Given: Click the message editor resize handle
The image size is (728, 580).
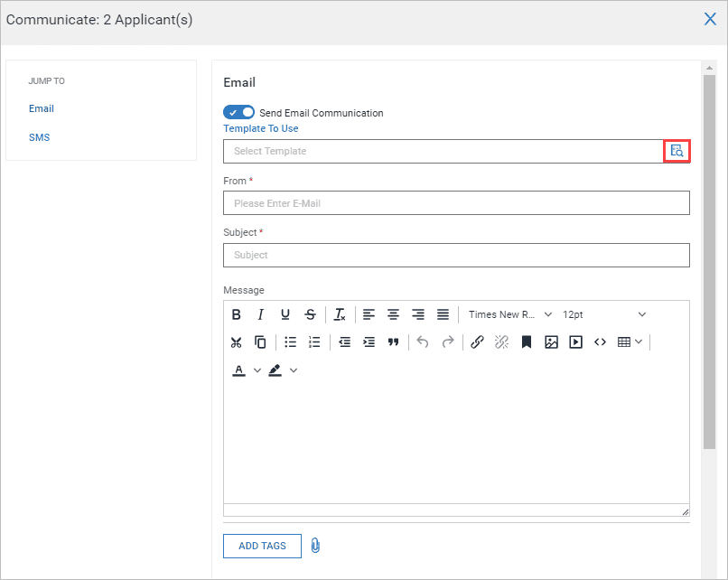Looking at the screenshot, I should point(686,511).
